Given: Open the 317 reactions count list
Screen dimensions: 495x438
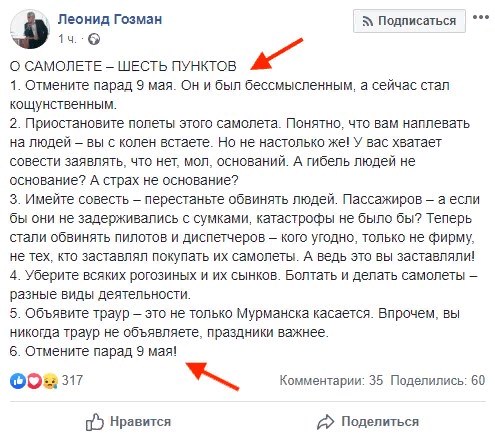Looking at the screenshot, I should pos(72,380).
